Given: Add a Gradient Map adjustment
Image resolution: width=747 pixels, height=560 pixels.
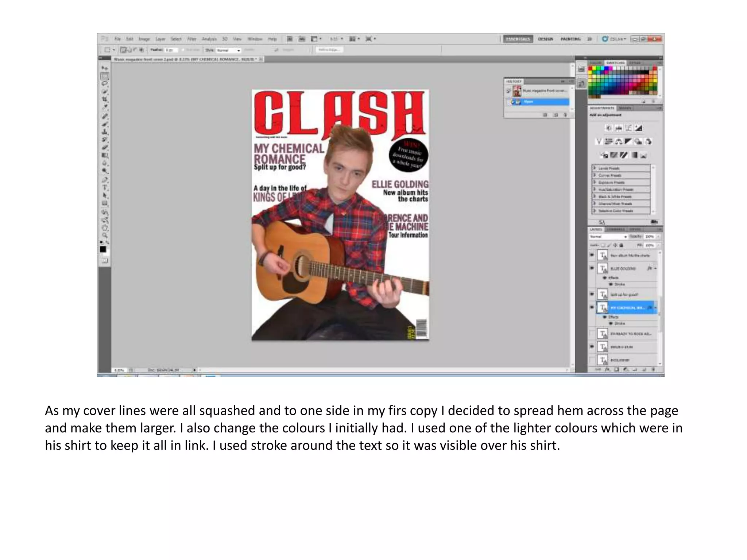Looking at the screenshot, I should (634, 155).
